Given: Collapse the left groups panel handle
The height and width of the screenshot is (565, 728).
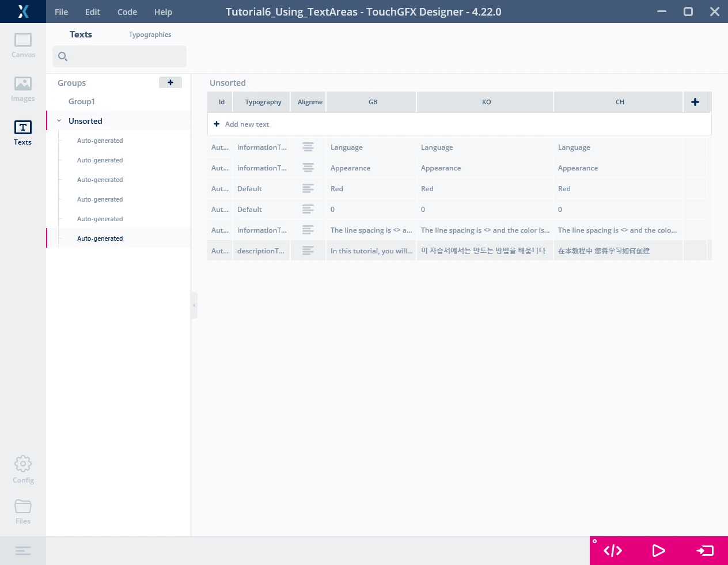Looking at the screenshot, I should tap(194, 305).
